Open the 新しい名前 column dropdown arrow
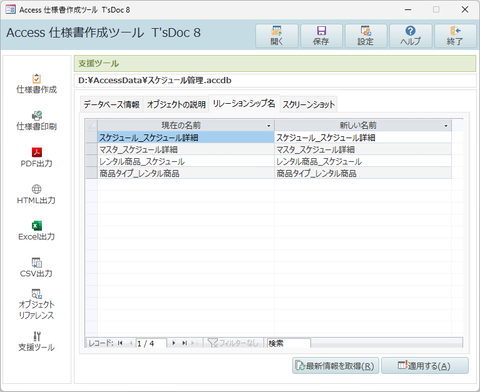The image size is (480, 392). point(446,126)
